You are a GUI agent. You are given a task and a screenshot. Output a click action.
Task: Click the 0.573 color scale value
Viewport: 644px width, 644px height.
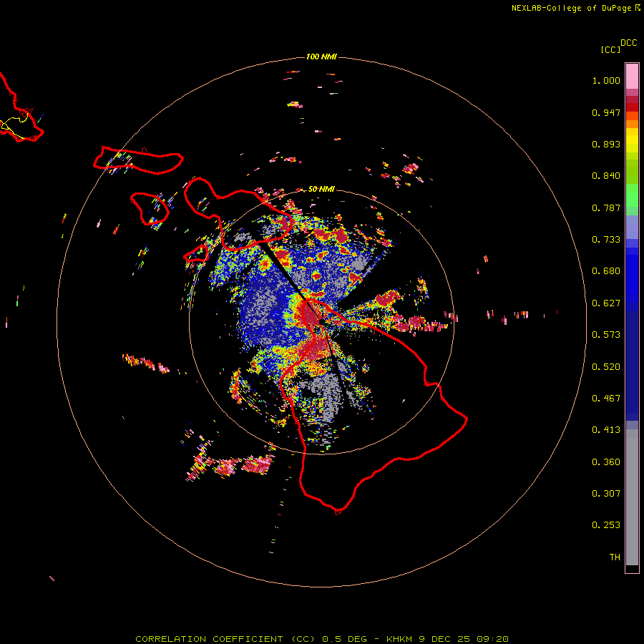pyautogui.click(x=606, y=335)
